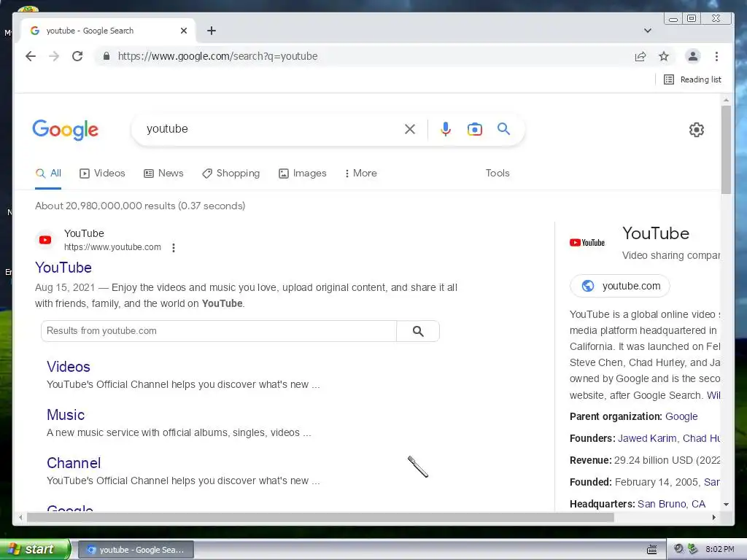The height and width of the screenshot is (560, 747).
Task: Click the YouTube favicon in first result
Action: pos(45,240)
